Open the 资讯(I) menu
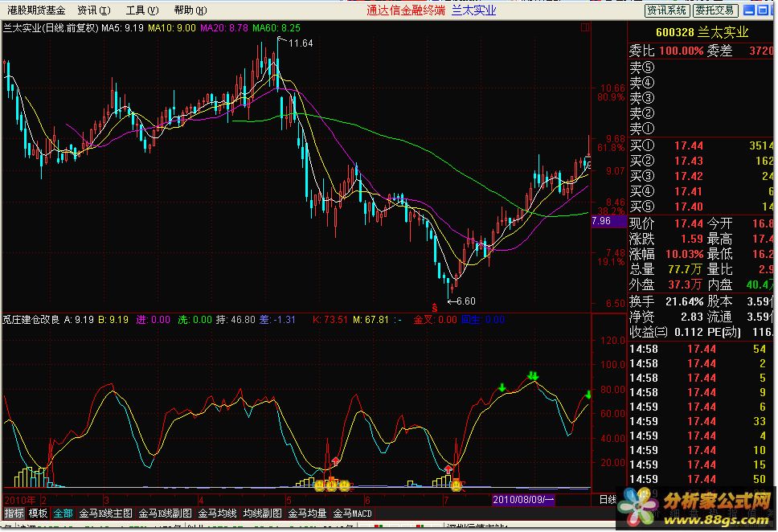 point(94,10)
